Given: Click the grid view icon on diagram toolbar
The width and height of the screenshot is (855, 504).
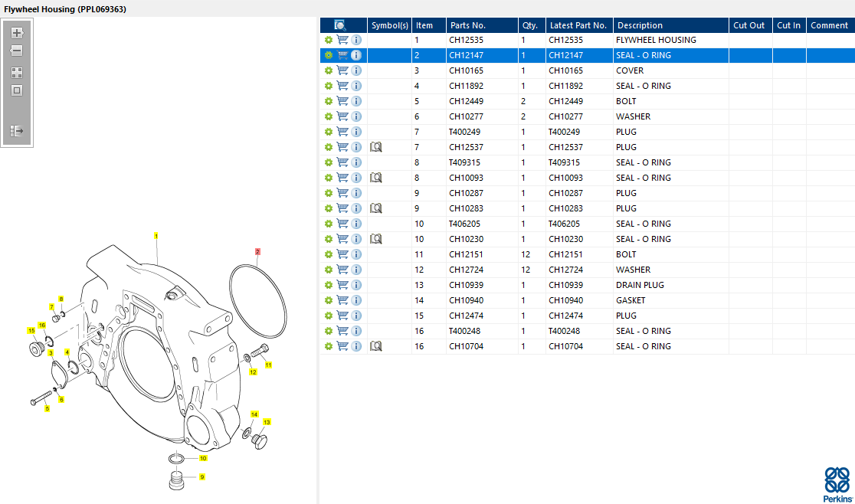Looking at the screenshot, I should 17,73.
